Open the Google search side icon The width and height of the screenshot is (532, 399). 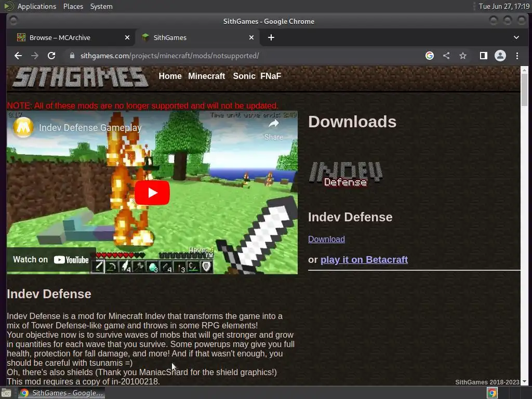coord(430,56)
